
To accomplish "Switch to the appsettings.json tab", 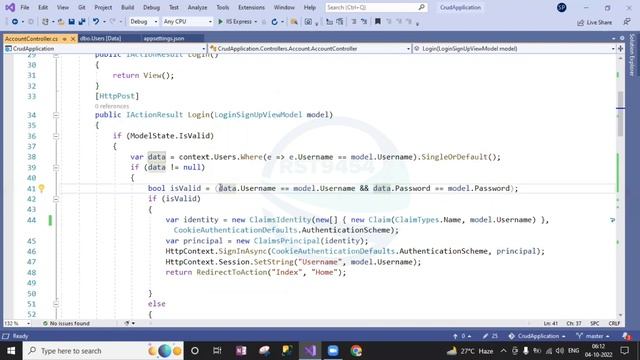I will 164,38.
